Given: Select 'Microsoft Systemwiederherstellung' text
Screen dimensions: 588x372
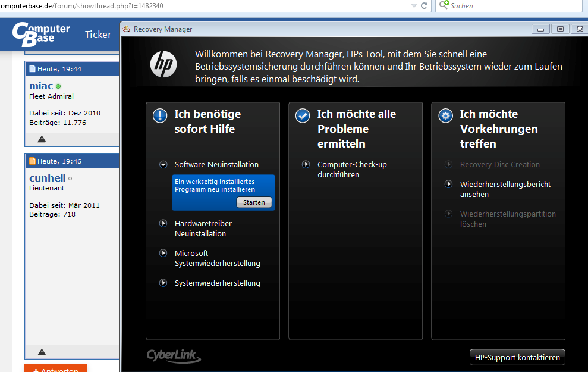Looking at the screenshot, I should [218, 258].
